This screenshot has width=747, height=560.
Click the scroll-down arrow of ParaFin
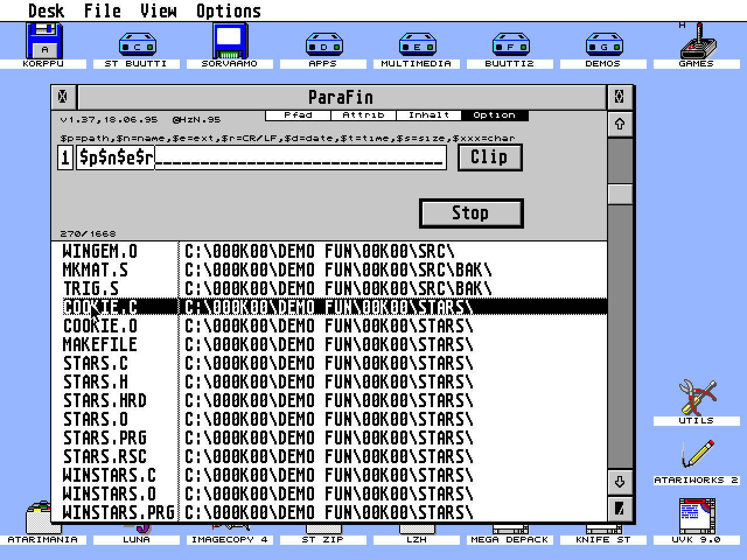620,482
